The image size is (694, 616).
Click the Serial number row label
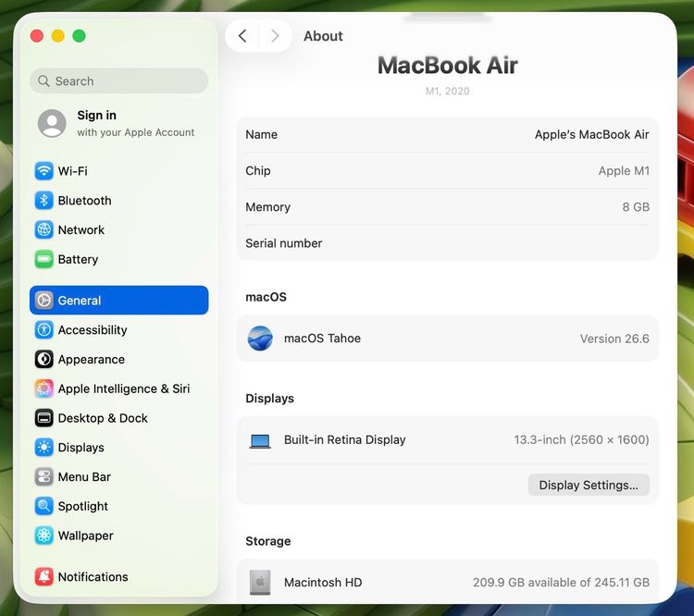(x=284, y=243)
